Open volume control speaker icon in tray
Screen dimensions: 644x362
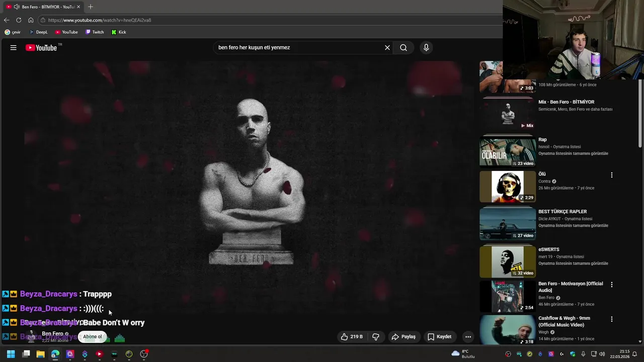click(x=602, y=354)
